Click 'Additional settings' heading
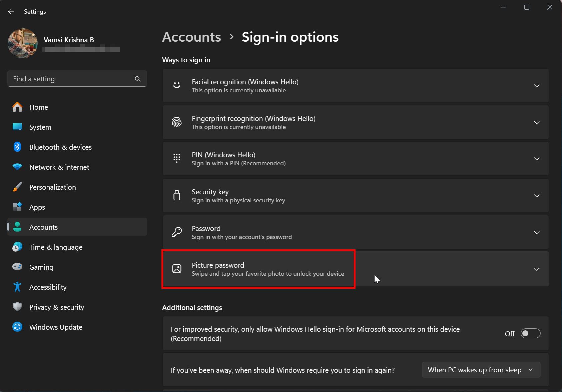The image size is (562, 392). 192,307
